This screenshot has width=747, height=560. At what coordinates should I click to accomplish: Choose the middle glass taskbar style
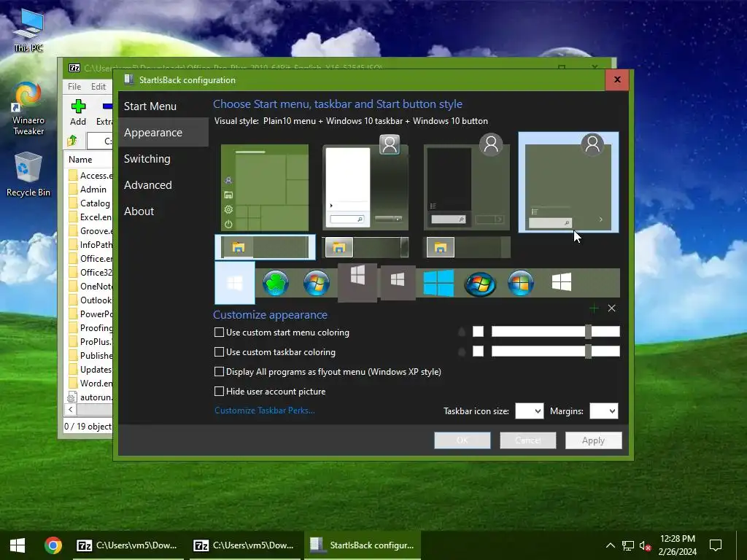pyautogui.click(x=366, y=248)
